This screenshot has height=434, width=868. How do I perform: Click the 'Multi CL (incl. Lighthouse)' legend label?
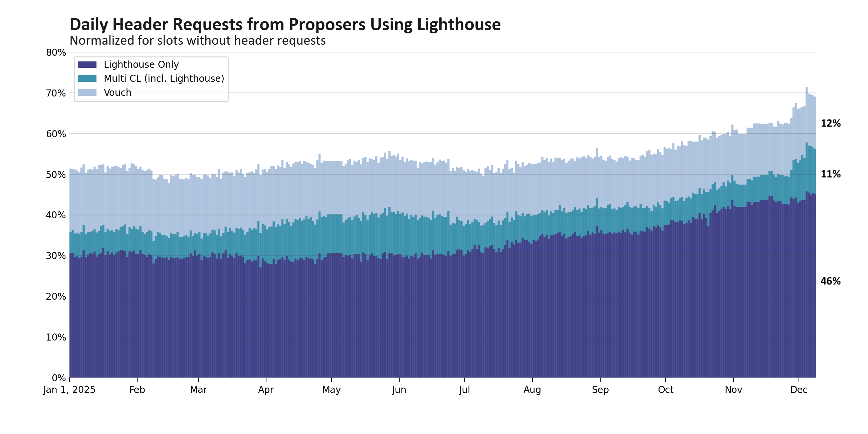[164, 78]
